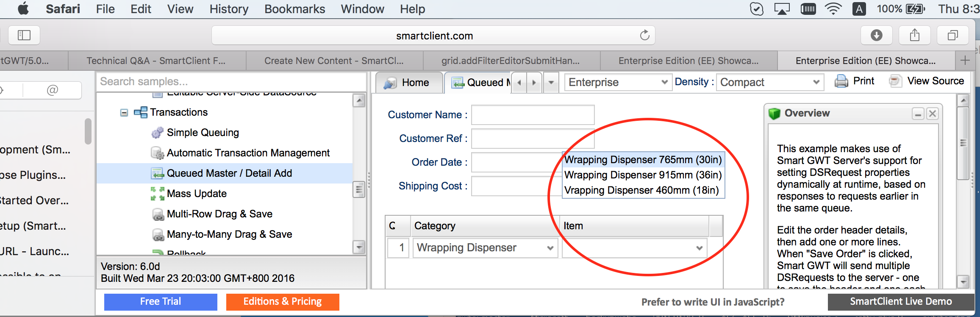Collapse the Transactions tree folder
Image resolution: width=980 pixels, height=317 pixels.
point(124,113)
